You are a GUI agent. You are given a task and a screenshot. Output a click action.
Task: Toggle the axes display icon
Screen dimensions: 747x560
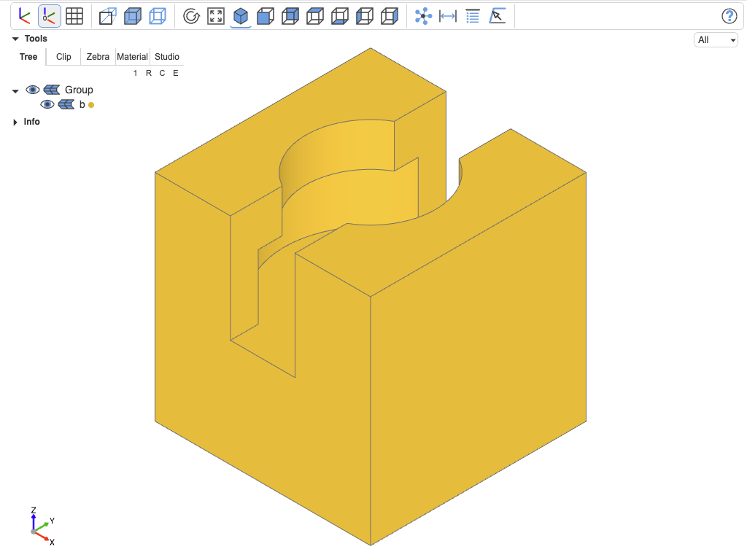coord(24,16)
